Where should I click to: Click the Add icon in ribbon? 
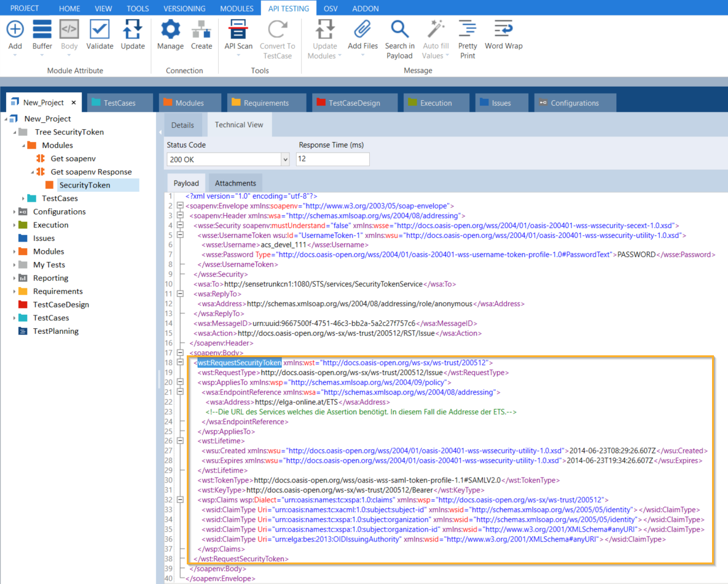pos(15,30)
